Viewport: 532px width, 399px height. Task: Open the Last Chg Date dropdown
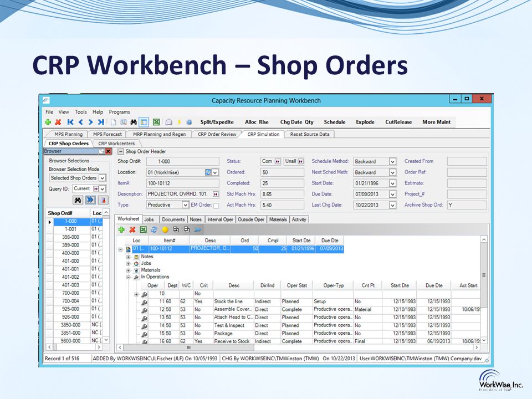coord(392,205)
